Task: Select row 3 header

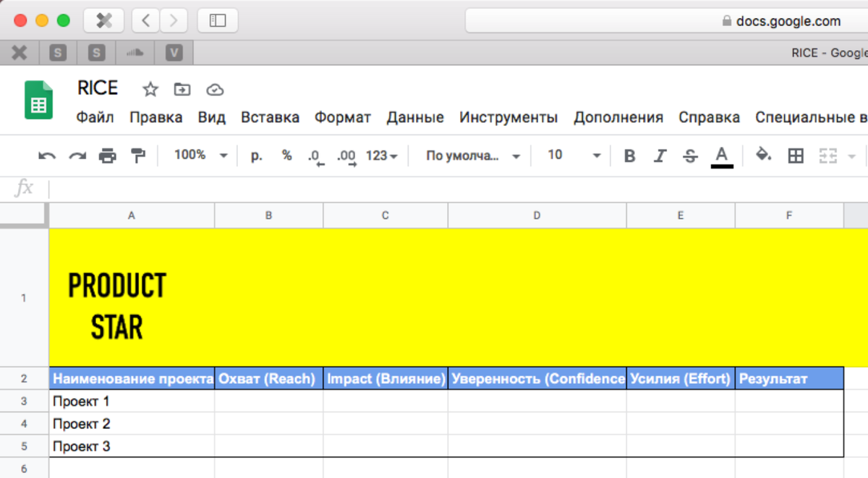Action: point(24,401)
